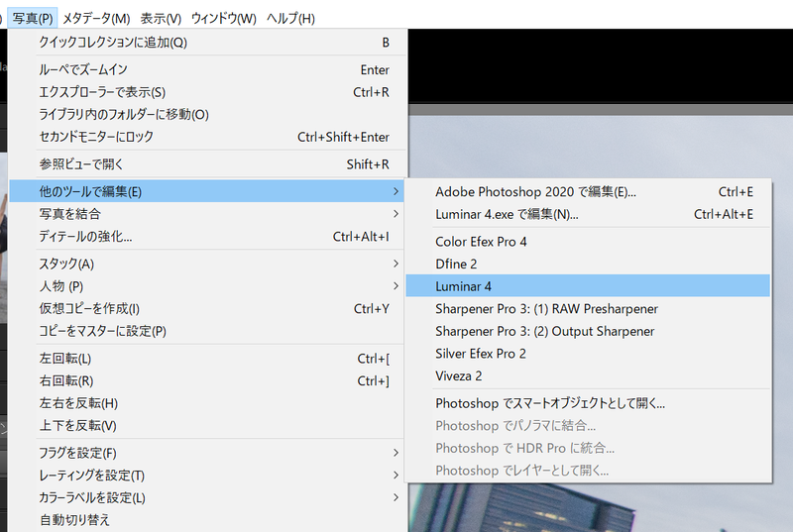Viewport: 793px width, 532px height.
Task: Choose 右回転(R)
Action: click(x=206, y=380)
